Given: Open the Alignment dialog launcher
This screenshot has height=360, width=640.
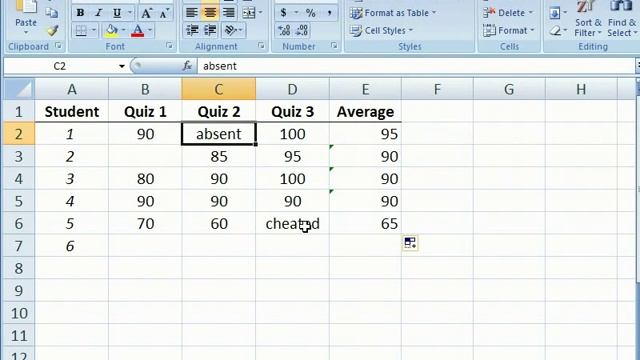Looking at the screenshot, I should pos(261,46).
